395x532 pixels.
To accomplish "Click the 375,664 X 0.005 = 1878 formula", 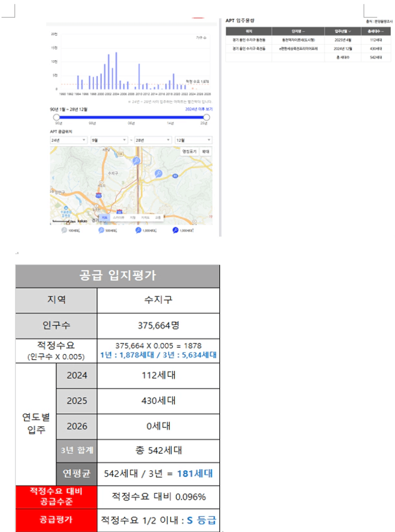I will [x=158, y=346].
